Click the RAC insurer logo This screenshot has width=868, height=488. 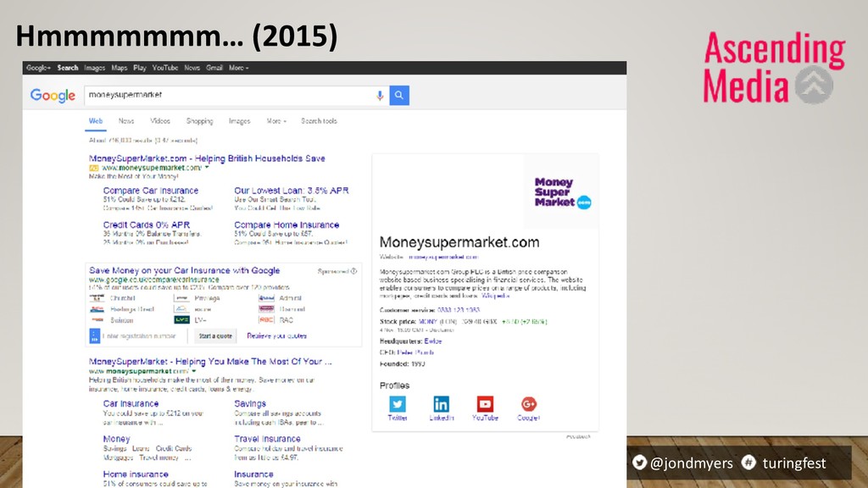coord(266,319)
